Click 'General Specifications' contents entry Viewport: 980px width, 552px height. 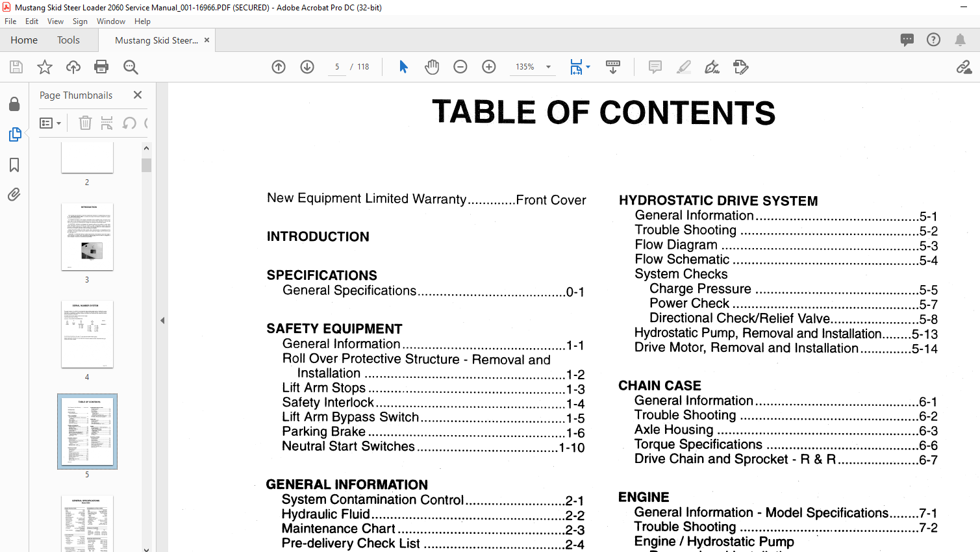pos(433,291)
